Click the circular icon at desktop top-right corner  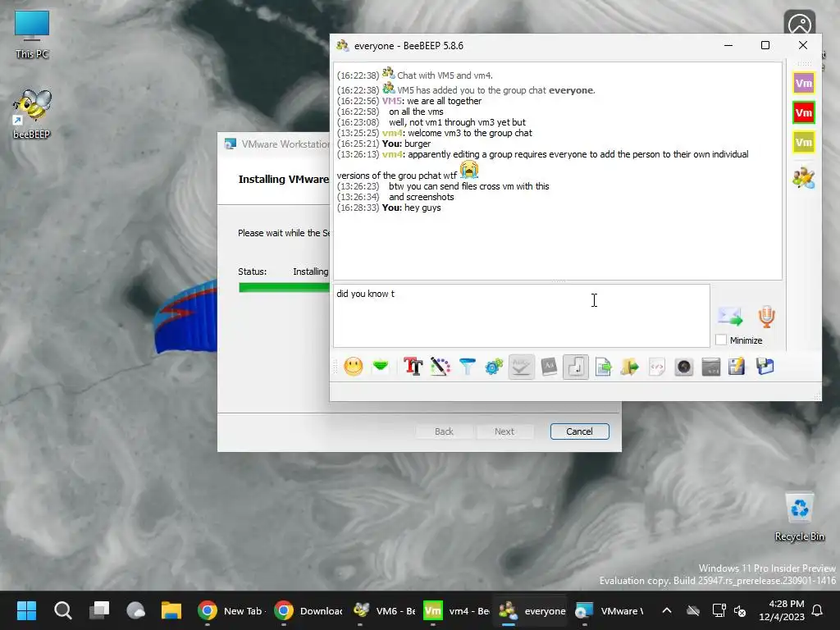tap(799, 24)
